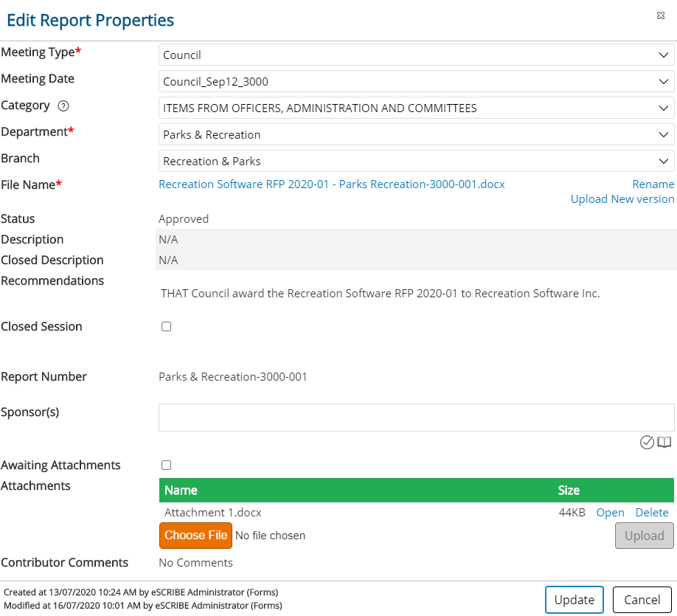
Task: Open Attachment 1.docx via Open link
Action: [x=610, y=513]
